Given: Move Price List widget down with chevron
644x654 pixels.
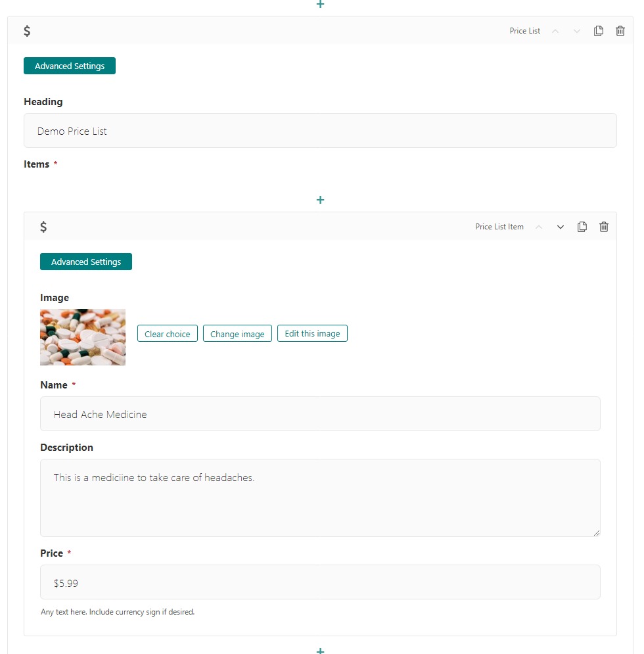Looking at the screenshot, I should click(577, 31).
